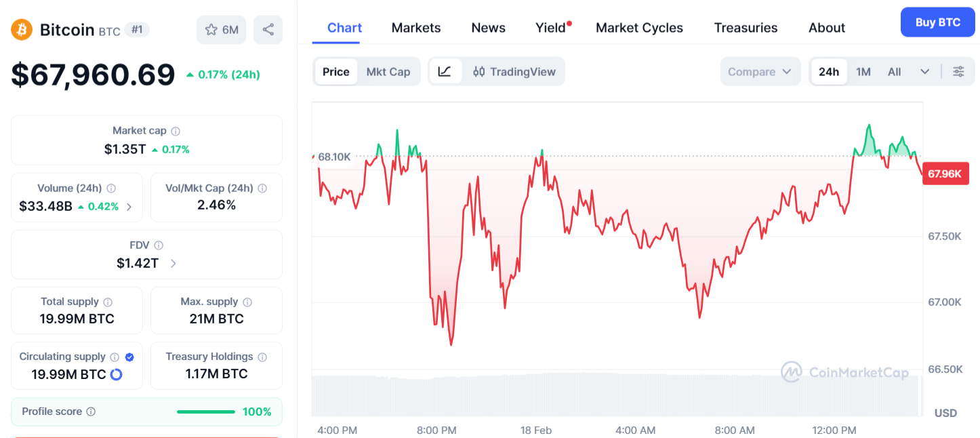Image resolution: width=980 pixels, height=438 pixels.
Task: Click the star to add Bitcoin to watchlist
Action: [x=212, y=29]
